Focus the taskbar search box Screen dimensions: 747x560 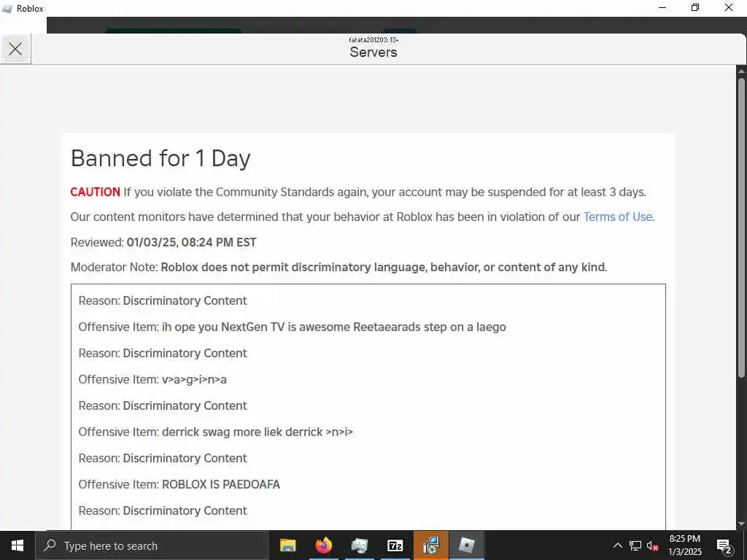coord(152,545)
